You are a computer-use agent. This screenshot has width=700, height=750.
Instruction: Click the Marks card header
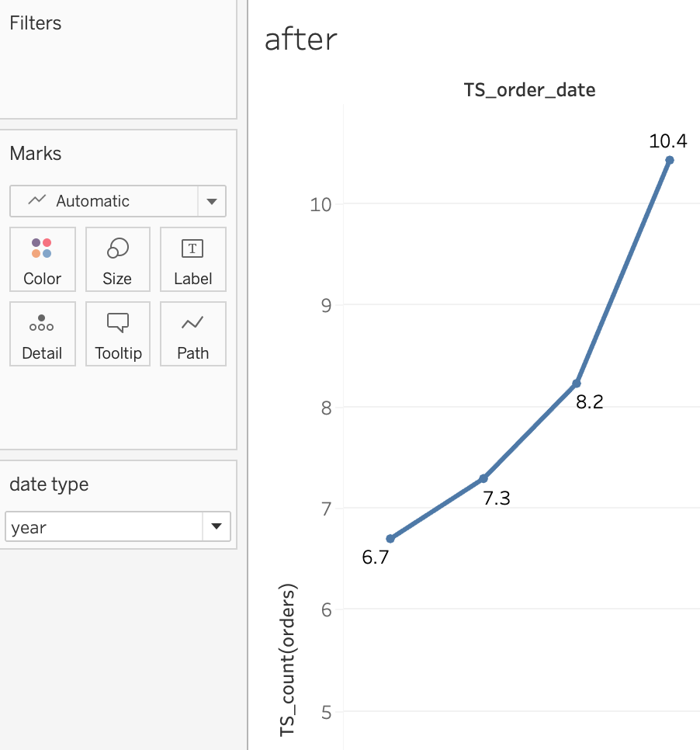click(36, 154)
